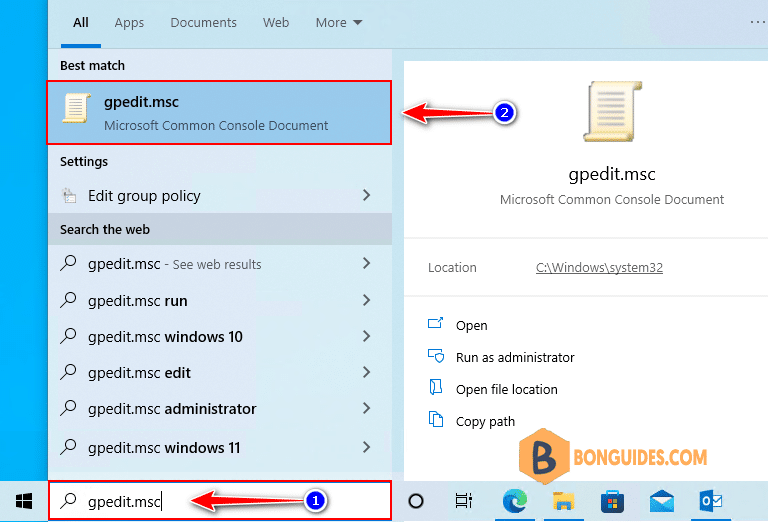Open Task View from the taskbar
768x522 pixels.
[463, 500]
